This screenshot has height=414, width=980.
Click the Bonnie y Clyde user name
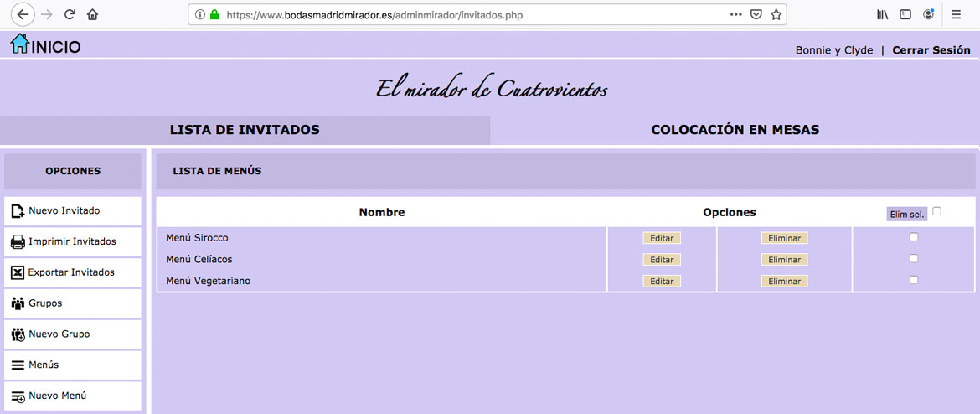tap(833, 50)
